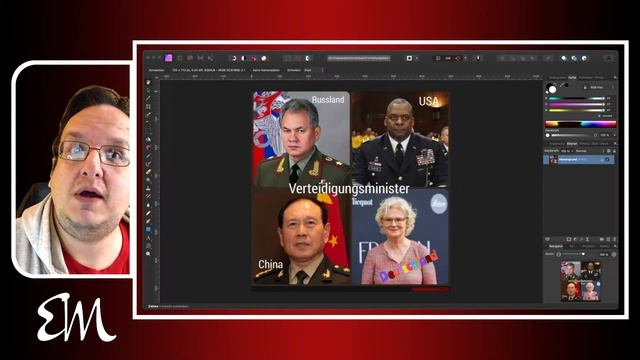Open the Snapping options dropdown arrow
640x360 pixels.
pyautogui.click(x=465, y=58)
